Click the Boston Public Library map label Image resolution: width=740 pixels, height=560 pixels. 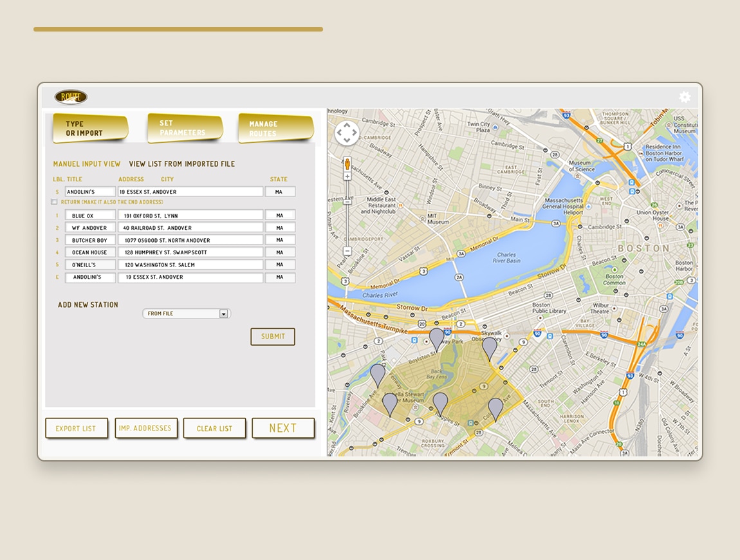pyautogui.click(x=549, y=308)
